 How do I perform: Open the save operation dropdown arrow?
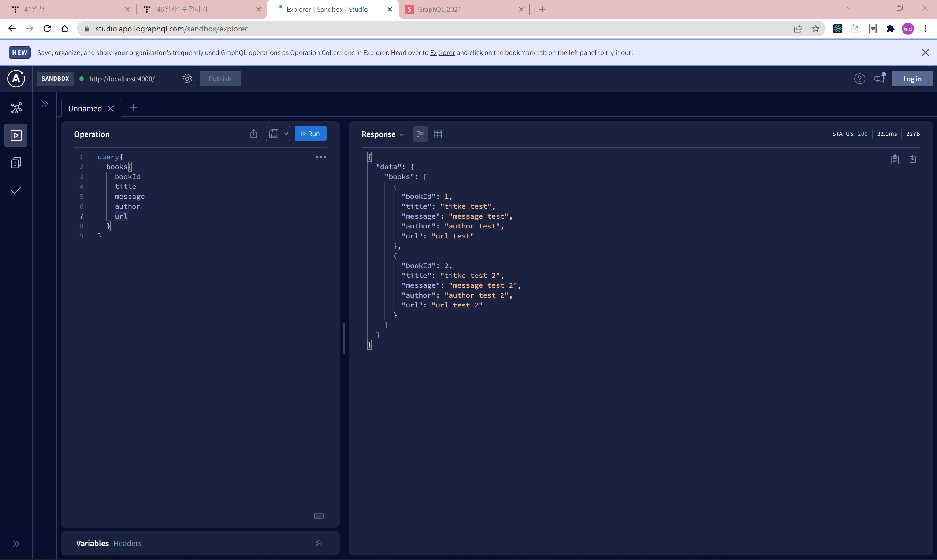coord(286,134)
